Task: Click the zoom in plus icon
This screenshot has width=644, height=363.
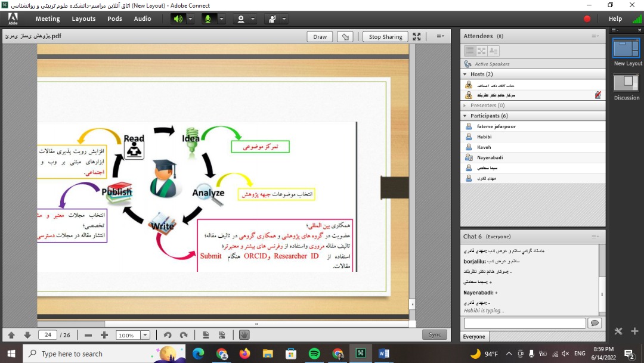Action: click(x=104, y=336)
